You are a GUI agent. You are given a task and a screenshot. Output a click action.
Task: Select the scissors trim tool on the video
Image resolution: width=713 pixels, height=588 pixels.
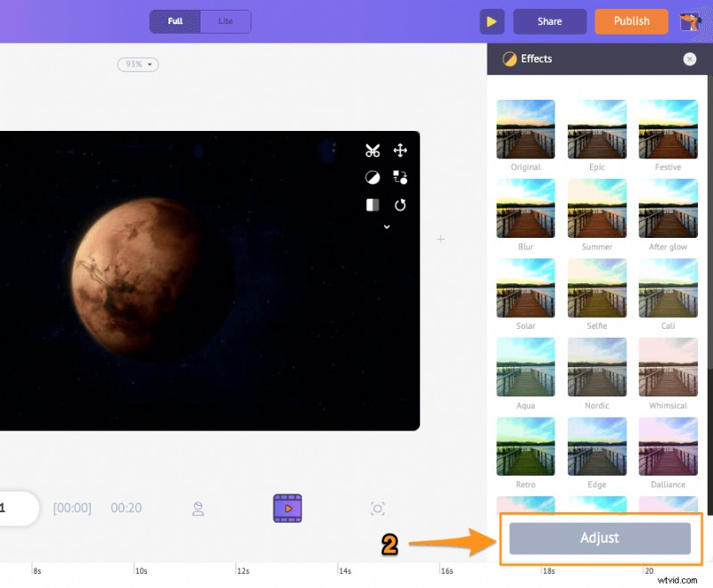(x=372, y=151)
